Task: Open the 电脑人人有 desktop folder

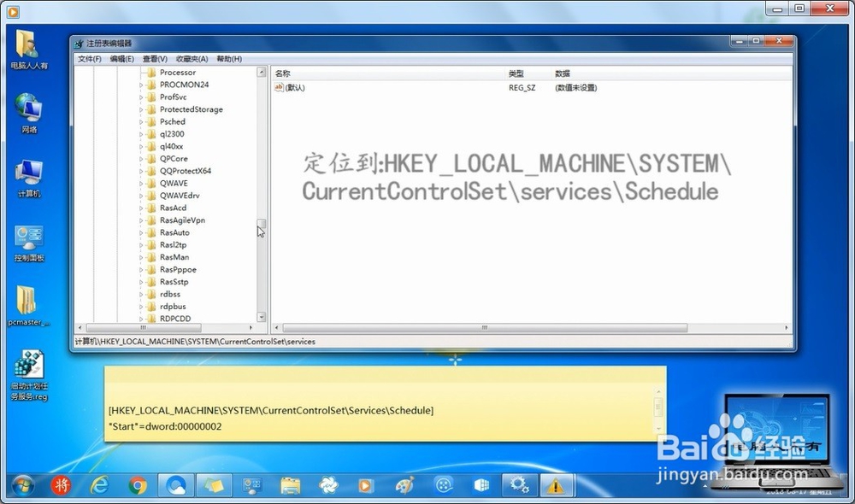Action: 28,50
